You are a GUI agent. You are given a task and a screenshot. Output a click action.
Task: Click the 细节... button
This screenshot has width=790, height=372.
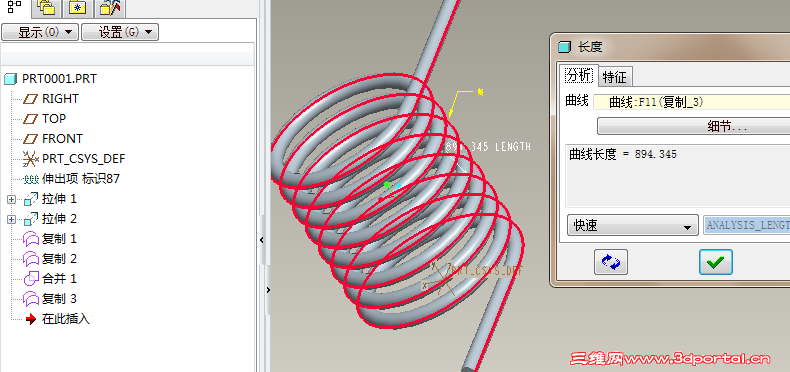coord(693,126)
